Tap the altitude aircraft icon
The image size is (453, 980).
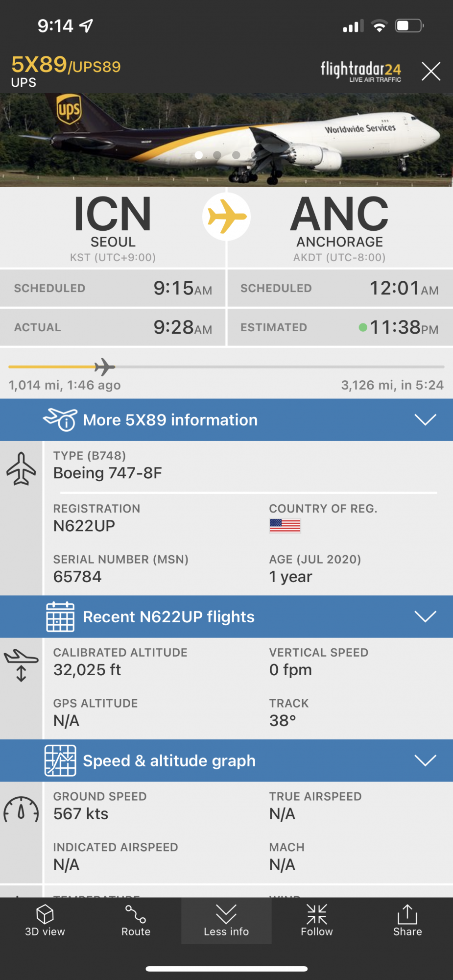point(21,665)
